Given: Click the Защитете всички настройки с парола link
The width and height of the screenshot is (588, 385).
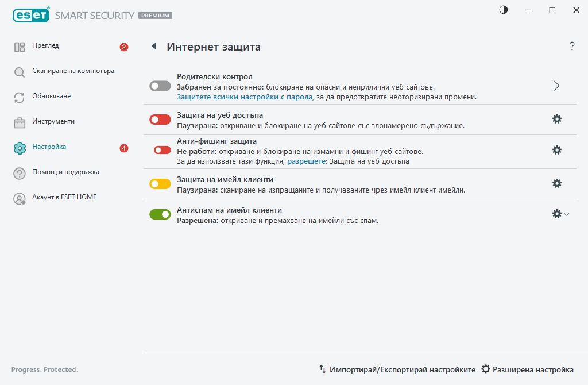Looking at the screenshot, I should pyautogui.click(x=244, y=97).
